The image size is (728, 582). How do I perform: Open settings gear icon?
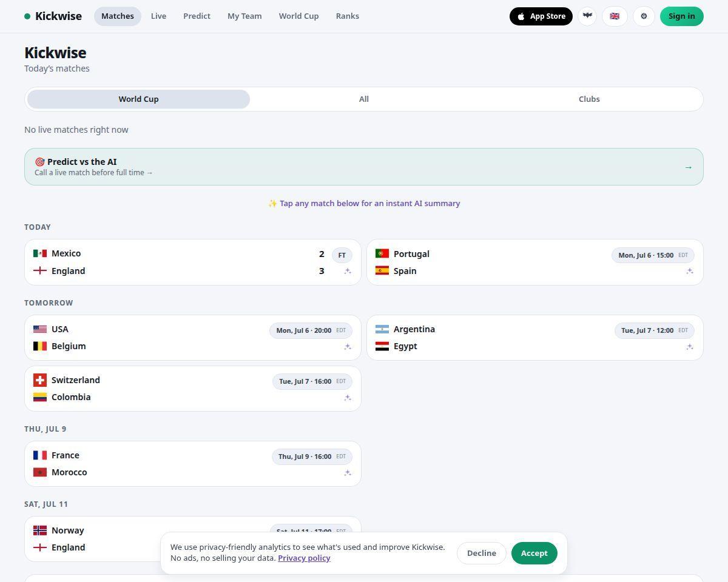[644, 16]
